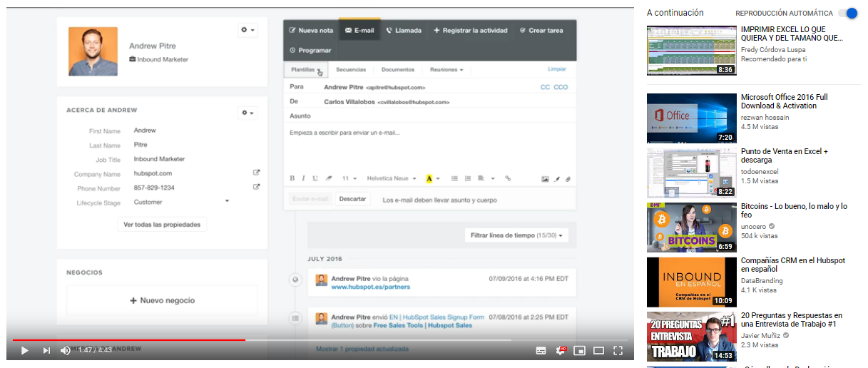Toggle video subtitles on
Viewport: 868px width, 368px height.
541,350
